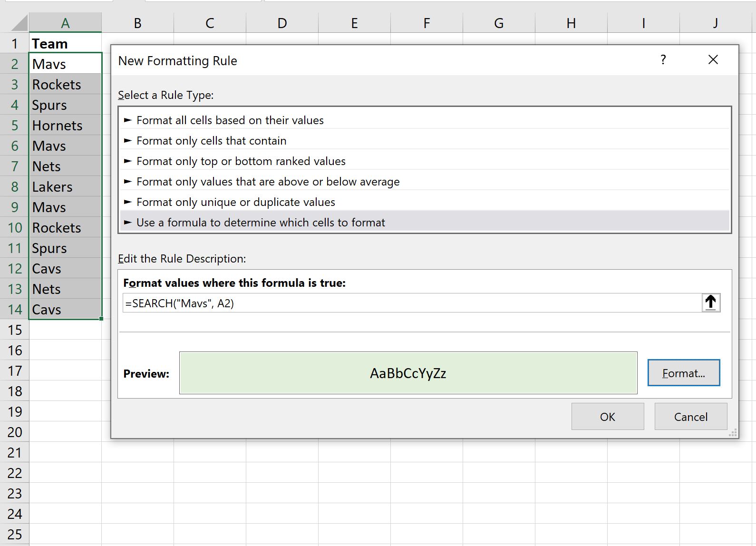Screen dimensions: 756x546
Task: Select column G header
Action: tap(499, 23)
